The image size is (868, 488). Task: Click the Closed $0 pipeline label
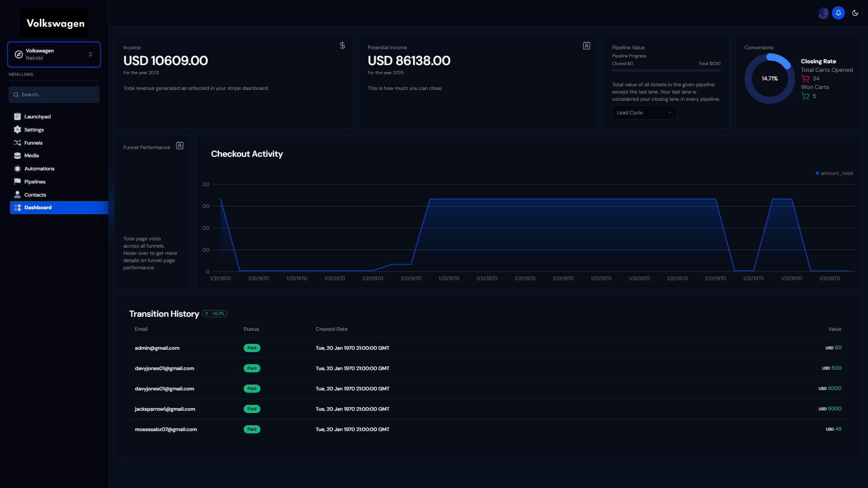(x=622, y=64)
